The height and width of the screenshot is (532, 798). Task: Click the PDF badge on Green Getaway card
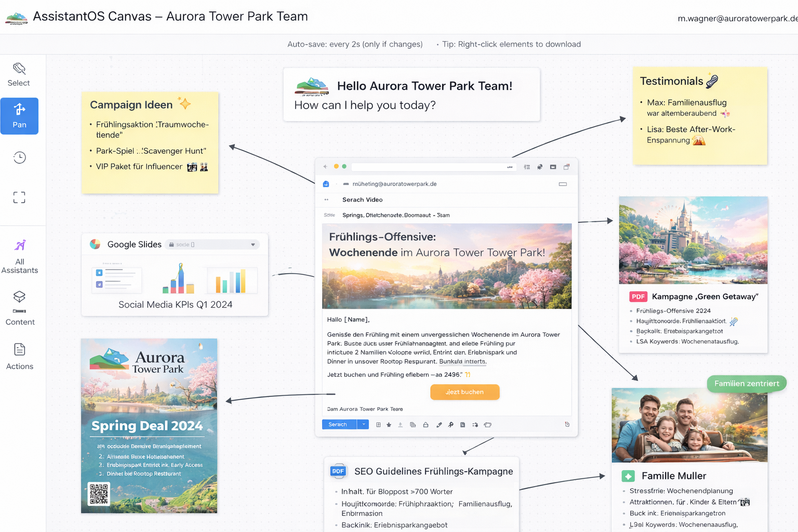tap(638, 297)
